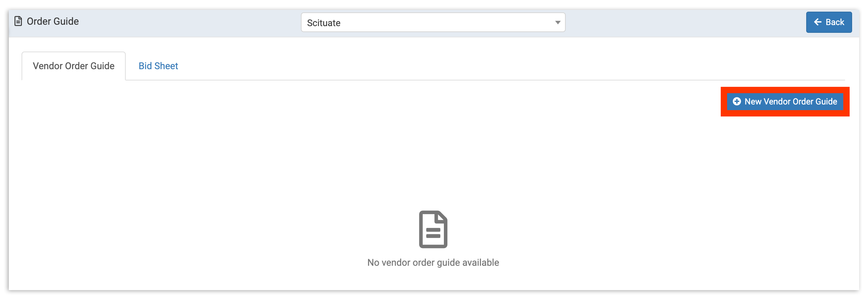
Task: Click the Bid Sheet link text
Action: coord(158,66)
